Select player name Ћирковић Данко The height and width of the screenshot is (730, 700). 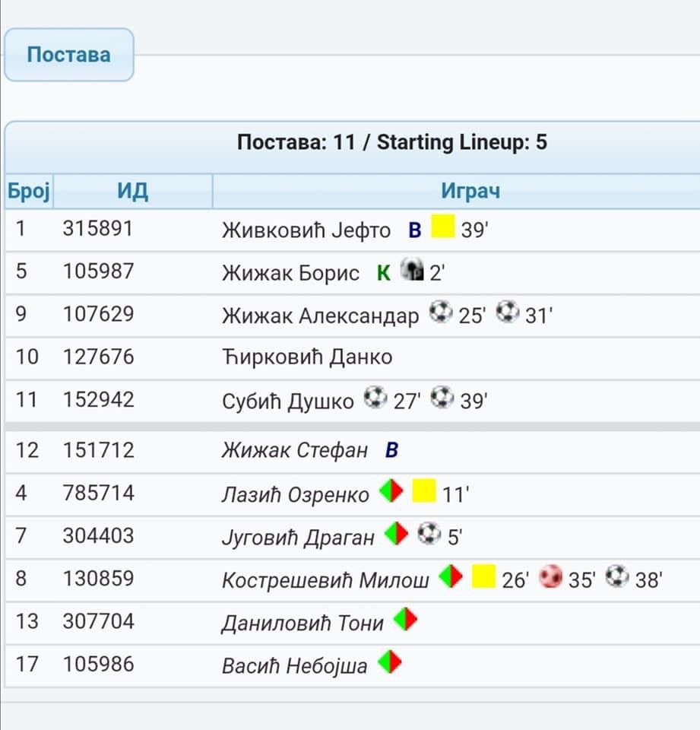(307, 357)
